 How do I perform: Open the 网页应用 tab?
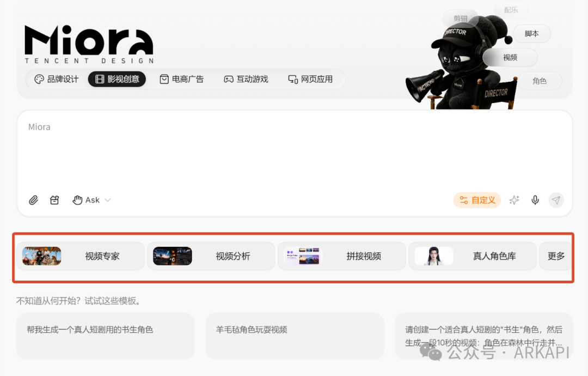coord(310,79)
